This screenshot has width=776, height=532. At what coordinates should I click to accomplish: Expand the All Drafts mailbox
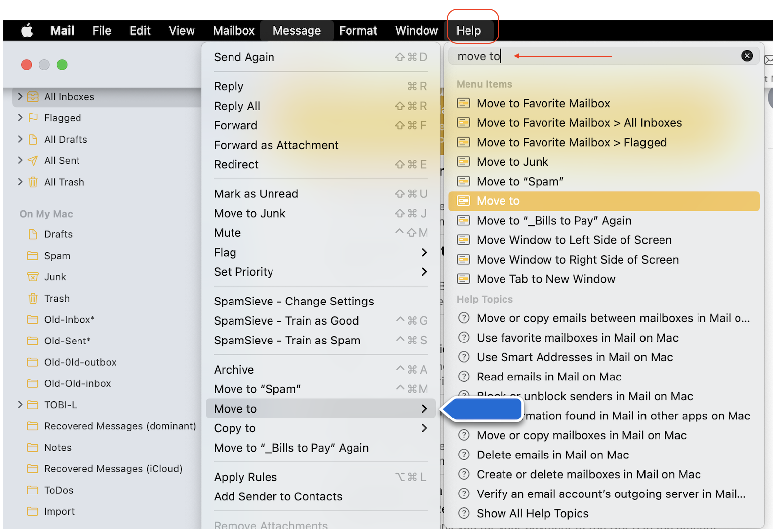20,139
